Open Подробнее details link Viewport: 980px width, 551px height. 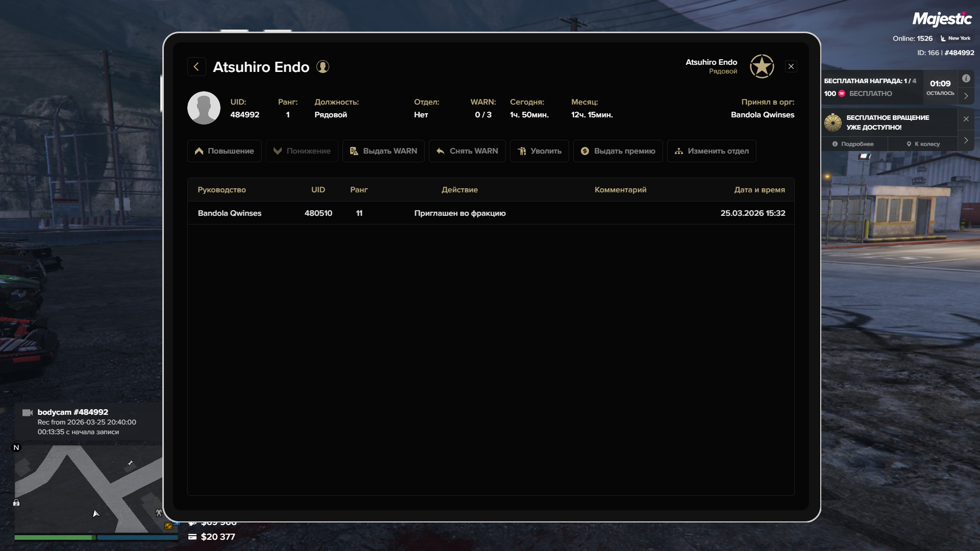(853, 144)
